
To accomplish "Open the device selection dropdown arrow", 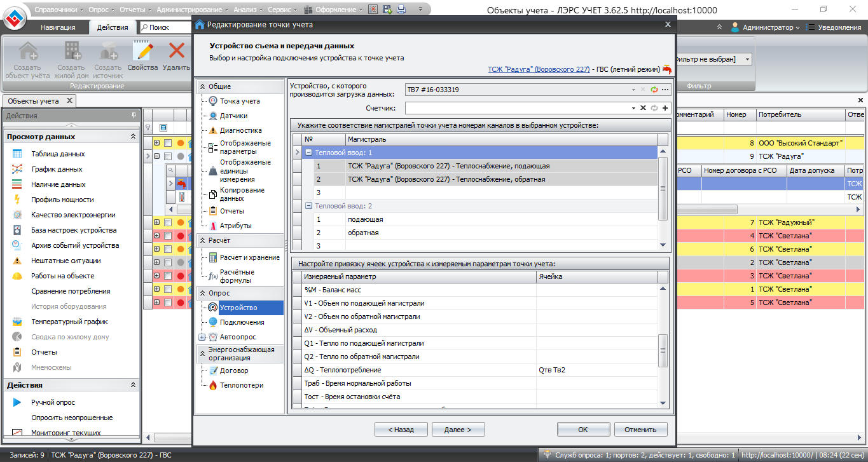I will coord(633,90).
